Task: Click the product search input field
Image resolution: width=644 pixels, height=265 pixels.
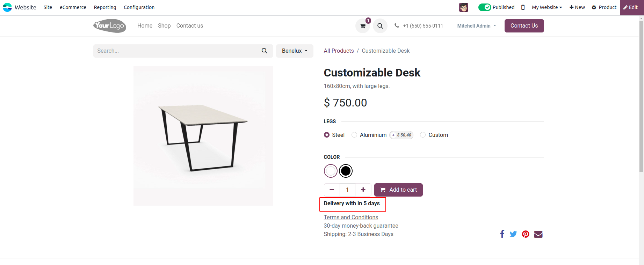Action: coord(176,51)
